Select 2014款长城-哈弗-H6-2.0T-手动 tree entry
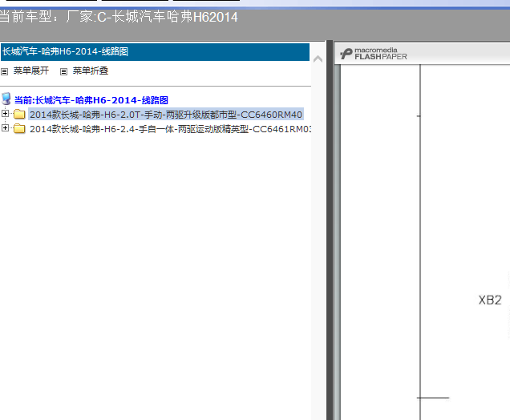The image size is (510, 420). coord(166,115)
